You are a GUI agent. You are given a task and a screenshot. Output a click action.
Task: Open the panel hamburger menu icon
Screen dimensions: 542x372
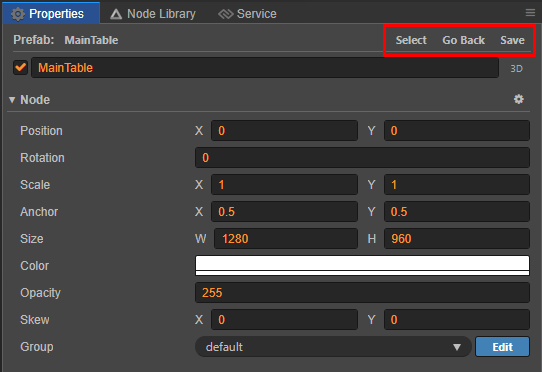[x=530, y=13]
